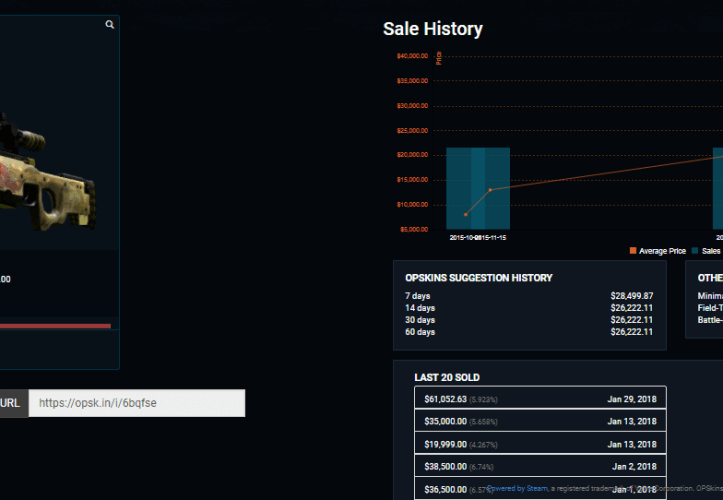Select the $19,999.00 sale row
723x500 pixels.
pyautogui.click(x=540, y=444)
